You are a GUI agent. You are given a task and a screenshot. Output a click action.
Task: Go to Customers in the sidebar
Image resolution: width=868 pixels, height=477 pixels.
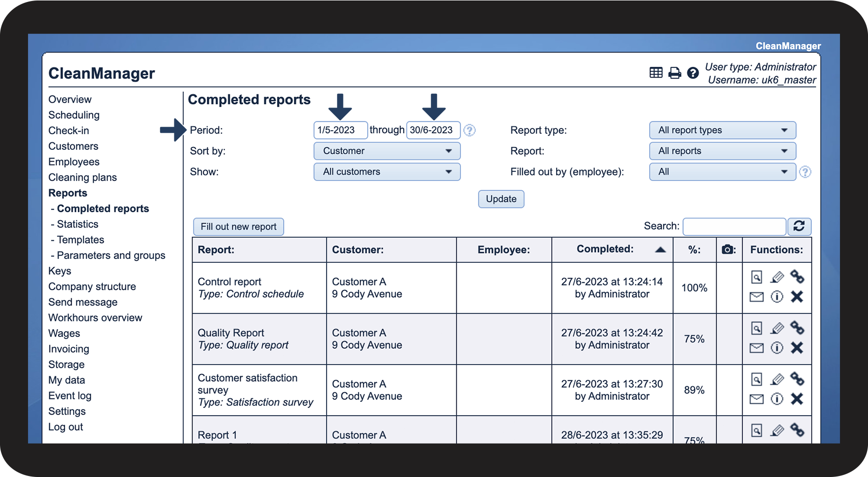[73, 146]
